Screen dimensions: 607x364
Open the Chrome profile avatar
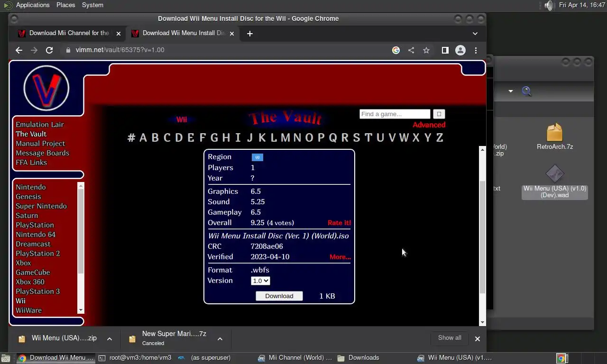click(460, 50)
